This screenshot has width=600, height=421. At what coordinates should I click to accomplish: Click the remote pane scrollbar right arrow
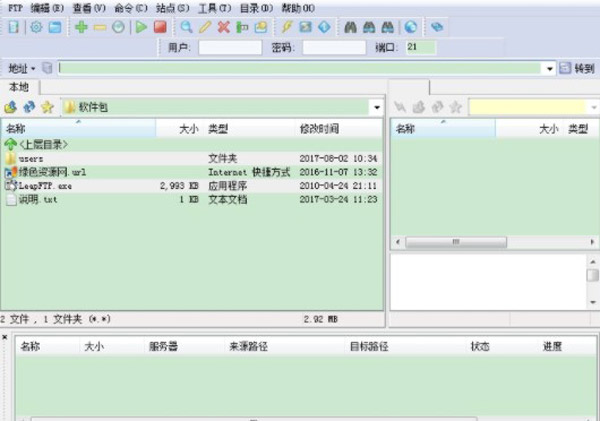(592, 242)
